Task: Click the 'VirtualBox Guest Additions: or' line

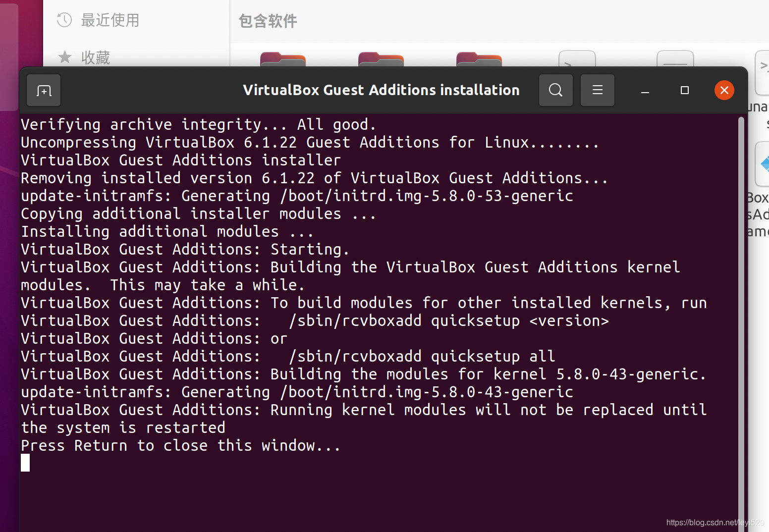Action: pos(154,338)
